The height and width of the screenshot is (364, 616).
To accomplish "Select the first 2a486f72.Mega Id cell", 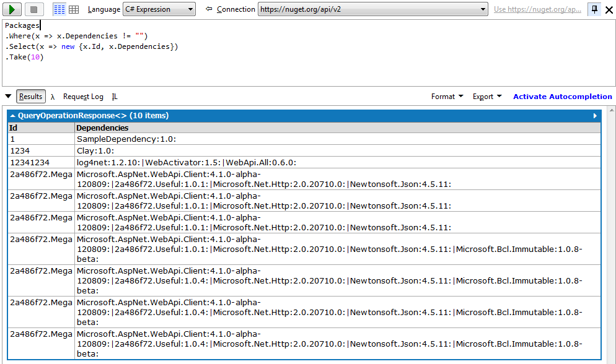I will tap(42, 180).
